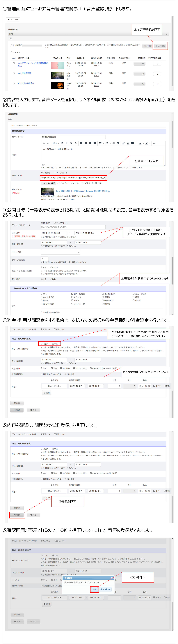Toggle italic formatting in the editor toolbar
Viewport: 178px width, 644px height.
tap(67, 143)
